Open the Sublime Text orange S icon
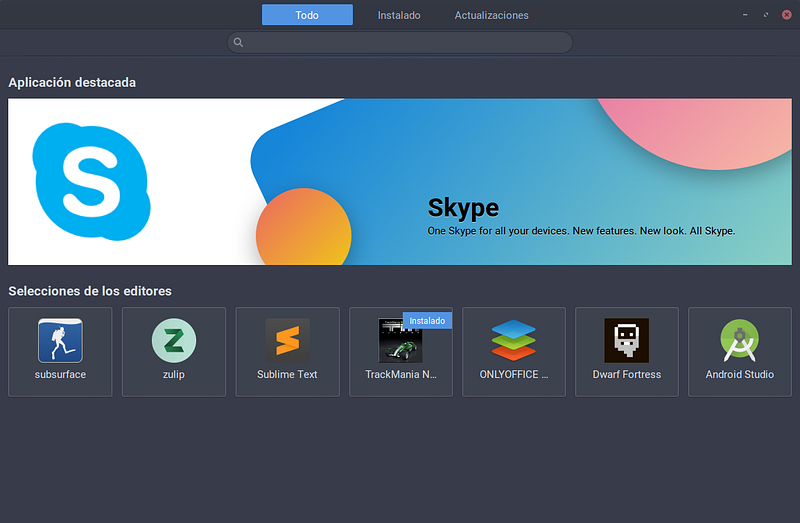This screenshot has height=523, width=800. tap(287, 340)
